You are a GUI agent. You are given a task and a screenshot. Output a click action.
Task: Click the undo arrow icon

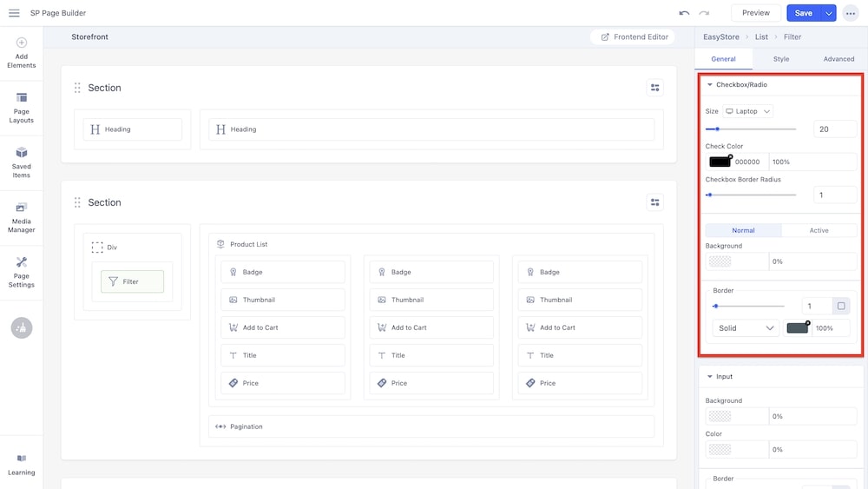(x=684, y=13)
